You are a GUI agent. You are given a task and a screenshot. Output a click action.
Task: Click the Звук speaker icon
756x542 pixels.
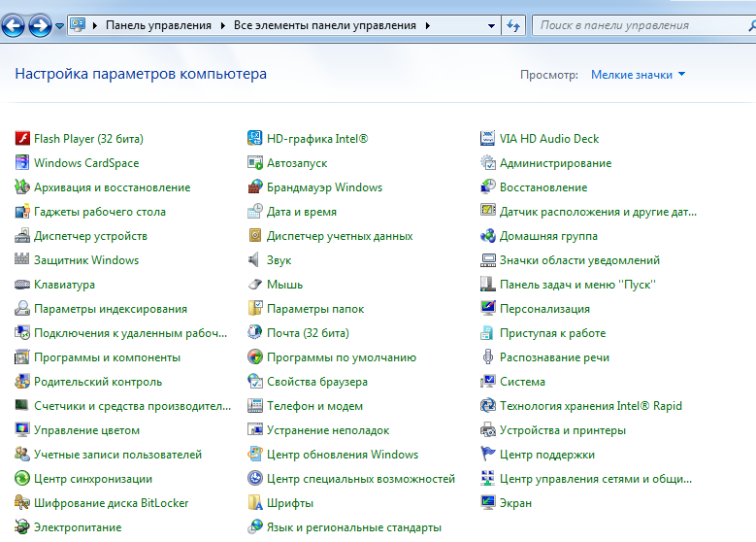(255, 259)
